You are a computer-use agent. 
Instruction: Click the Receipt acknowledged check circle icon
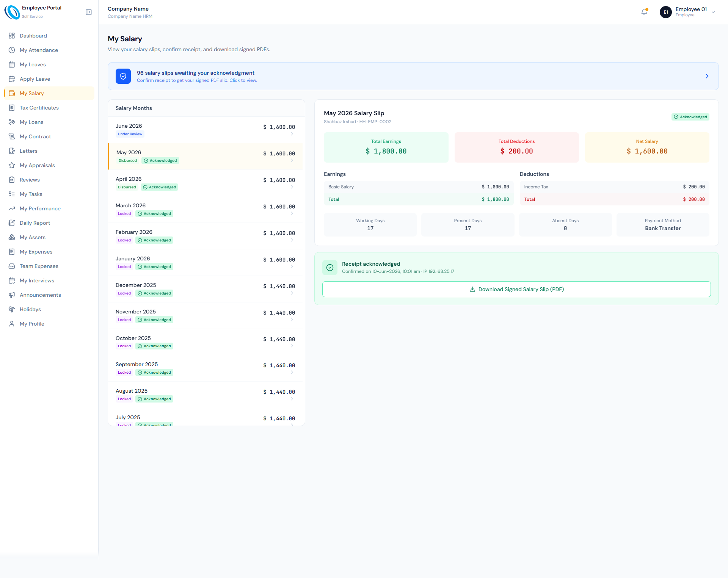tap(330, 268)
